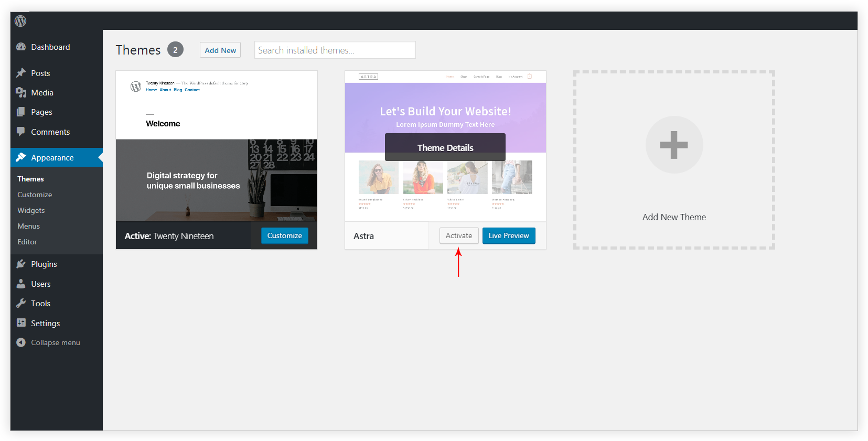The height and width of the screenshot is (441, 868).
Task: Click the Comments speech bubble icon
Action: 21,132
